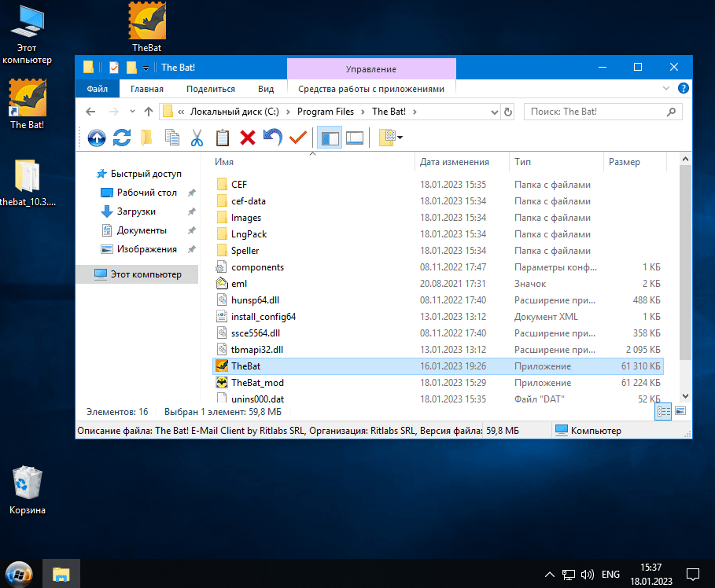Open the Главная ribbon tab
The height and width of the screenshot is (588, 715).
(147, 89)
